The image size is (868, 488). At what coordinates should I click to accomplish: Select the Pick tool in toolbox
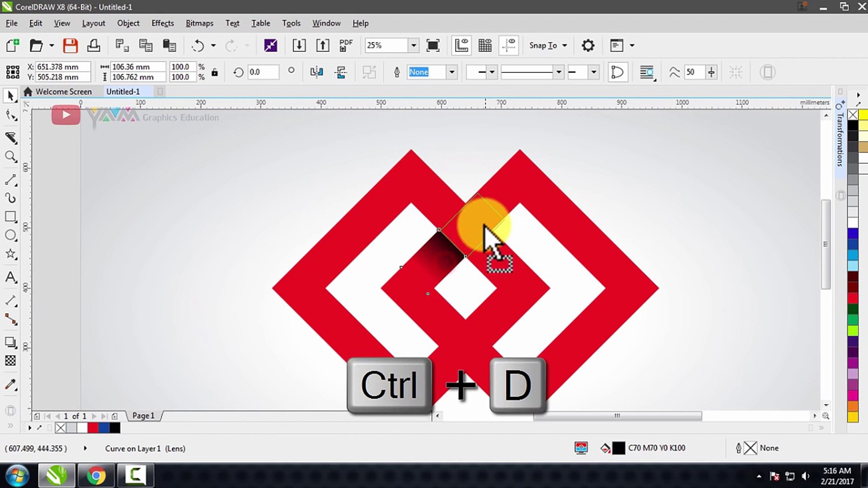click(x=10, y=96)
